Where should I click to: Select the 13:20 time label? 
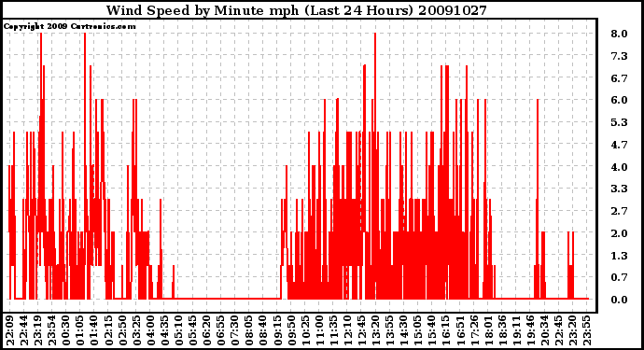(375, 330)
